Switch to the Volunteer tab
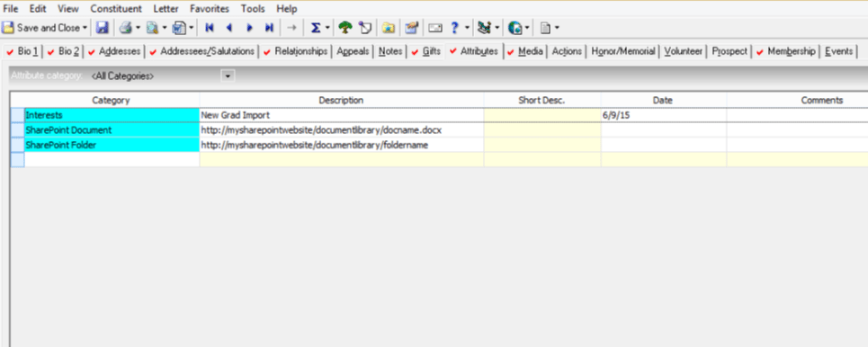Image resolution: width=868 pixels, height=347 pixels. pyautogui.click(x=683, y=51)
